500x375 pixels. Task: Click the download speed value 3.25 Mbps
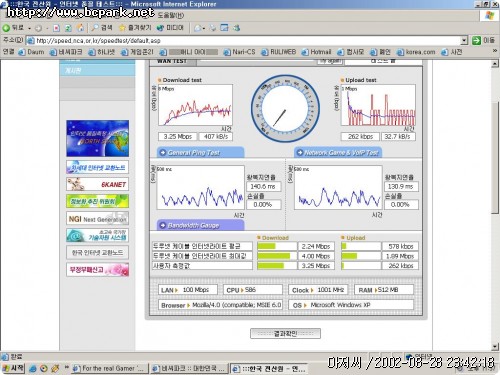(x=178, y=137)
